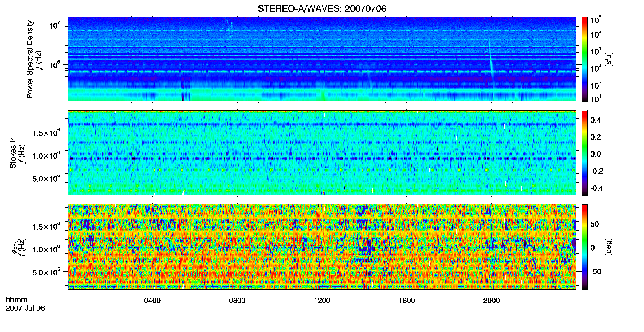Select the 10^6 frequency tick on top panel

(54, 65)
